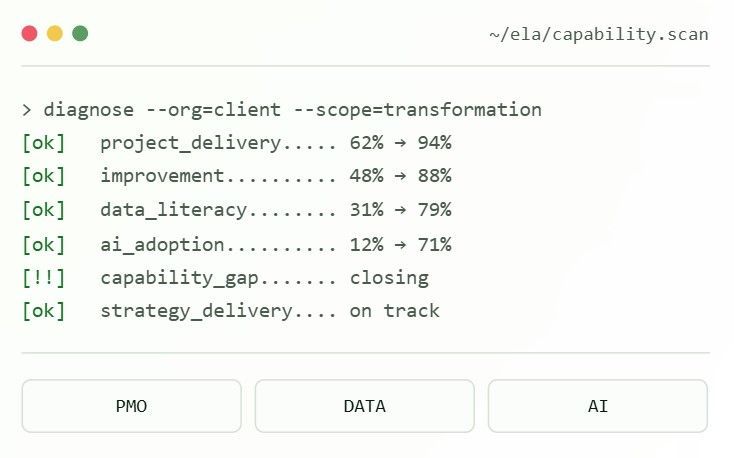The height and width of the screenshot is (458, 734).
Task: Click the green maximize dot
Action: 80,34
